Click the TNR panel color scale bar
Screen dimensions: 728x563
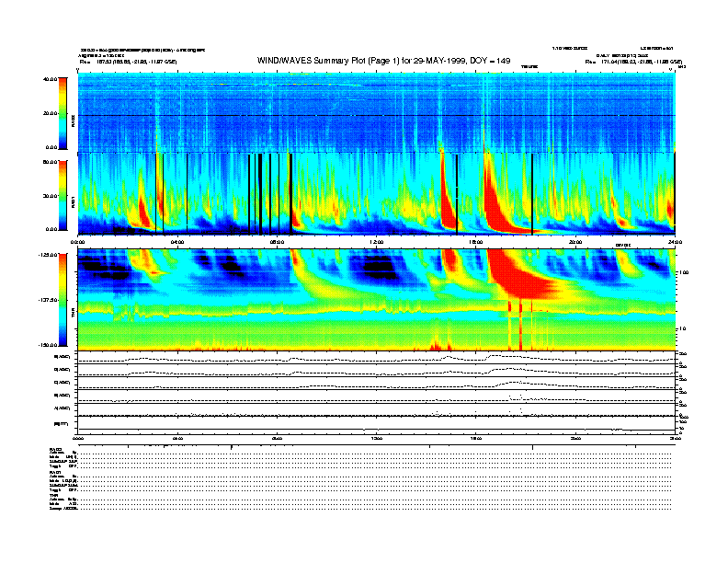click(63, 300)
